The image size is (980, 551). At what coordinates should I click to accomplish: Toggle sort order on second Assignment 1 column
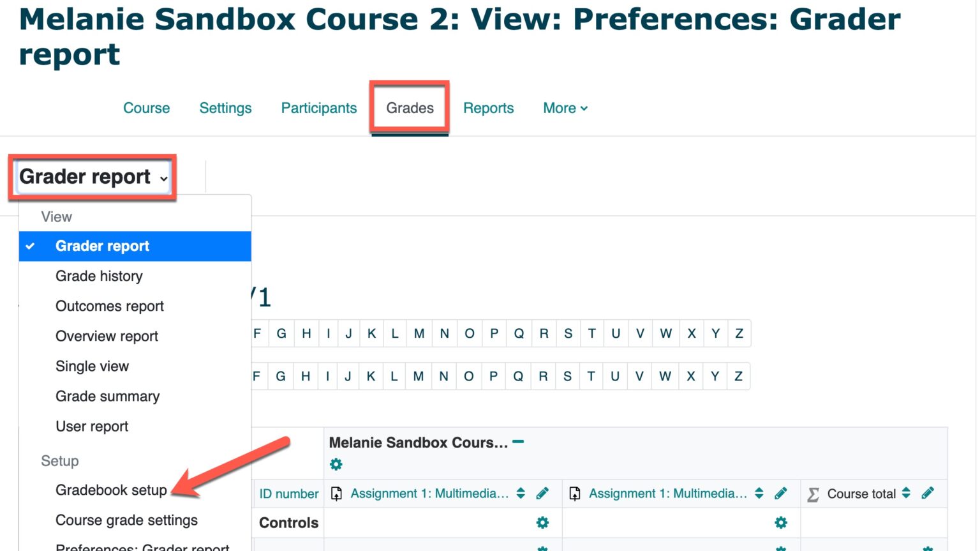[x=759, y=493]
